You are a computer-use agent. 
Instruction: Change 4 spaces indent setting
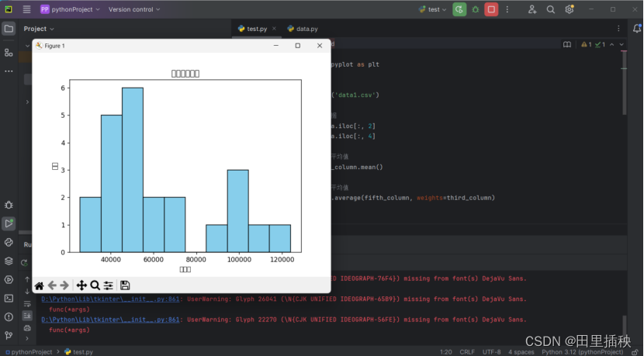521,352
